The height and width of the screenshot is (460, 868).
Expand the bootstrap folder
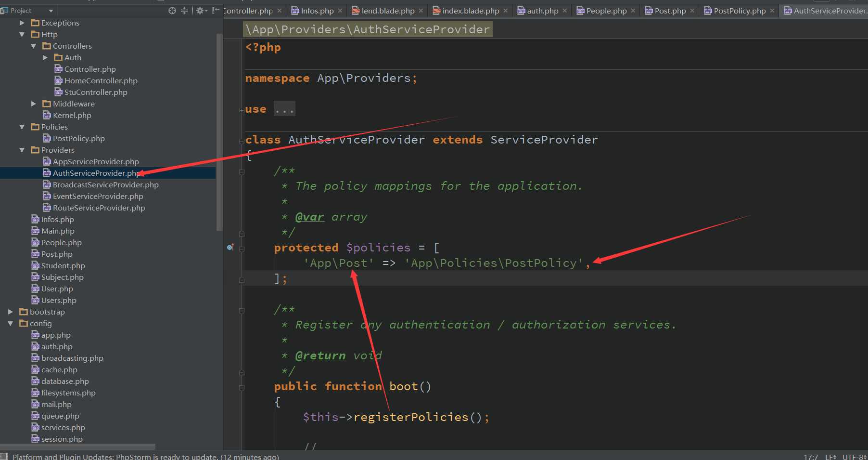pyautogui.click(x=10, y=312)
